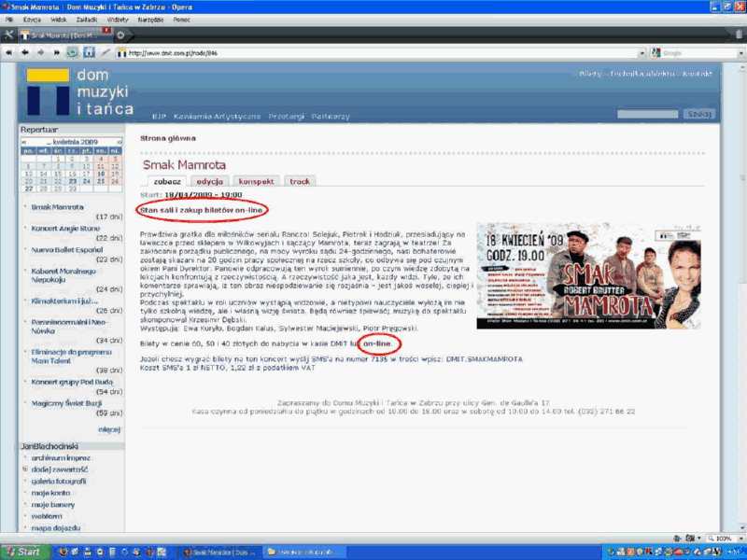Open the Zakładki menu
Image resolution: width=747 pixels, height=560 pixels.
click(x=86, y=19)
